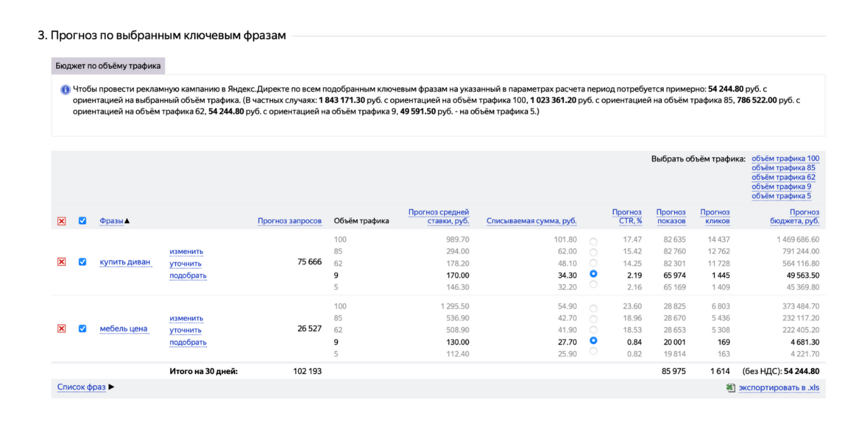Choose 'объём трафика 85' link
The width and height of the screenshot is (868, 436).
click(x=783, y=168)
